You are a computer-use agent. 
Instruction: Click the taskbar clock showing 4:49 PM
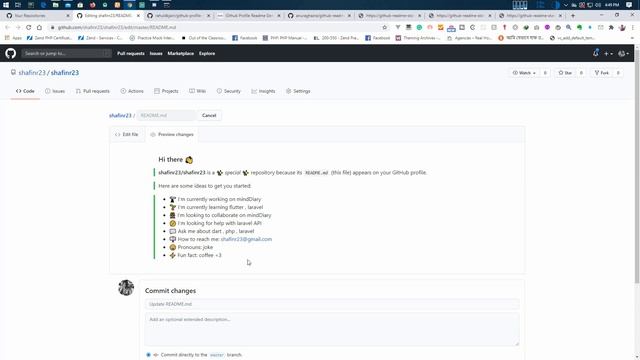pos(612,5)
